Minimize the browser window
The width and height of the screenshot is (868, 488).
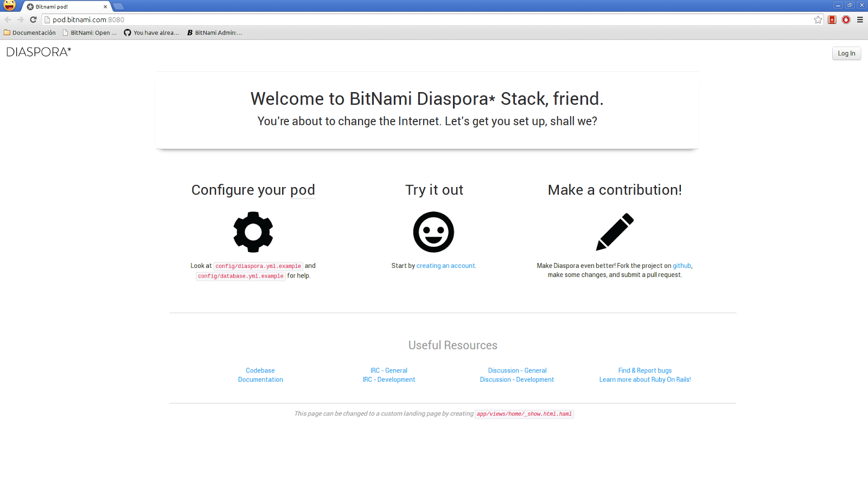(838, 5)
